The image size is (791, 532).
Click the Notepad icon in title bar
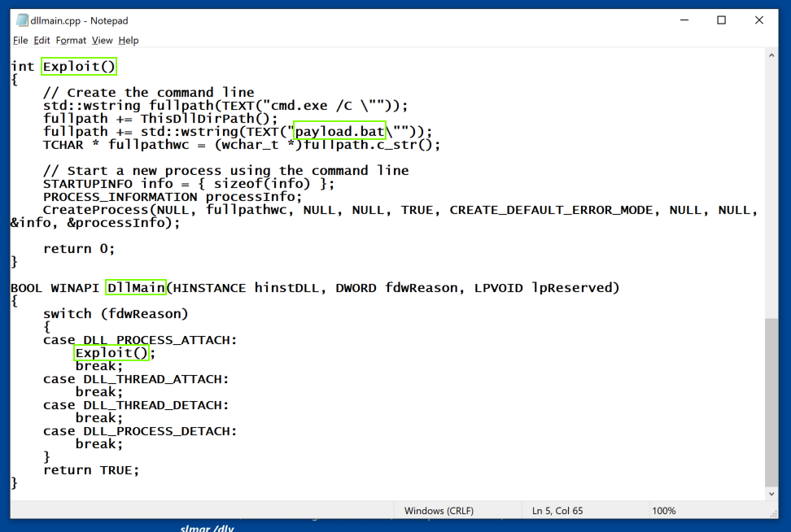click(x=22, y=20)
